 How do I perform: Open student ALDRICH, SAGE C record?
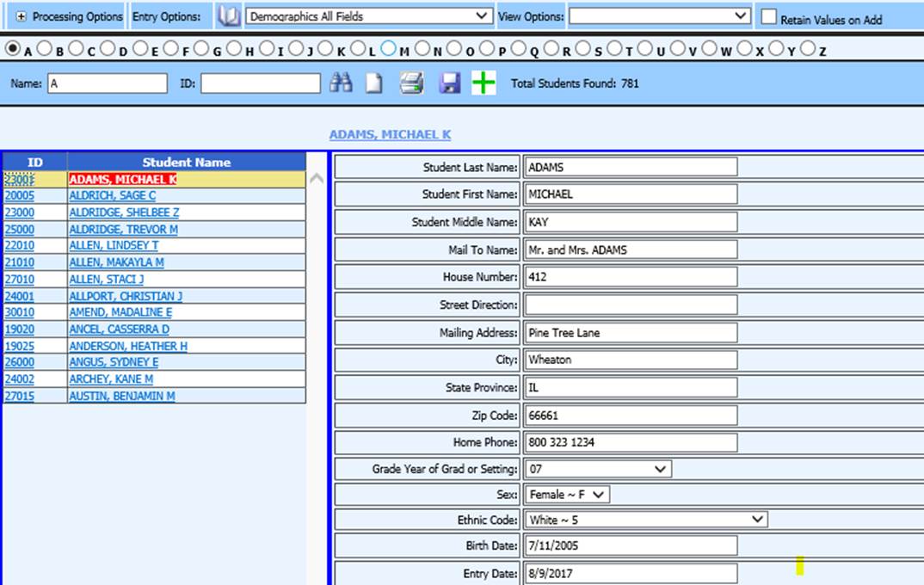[112, 196]
